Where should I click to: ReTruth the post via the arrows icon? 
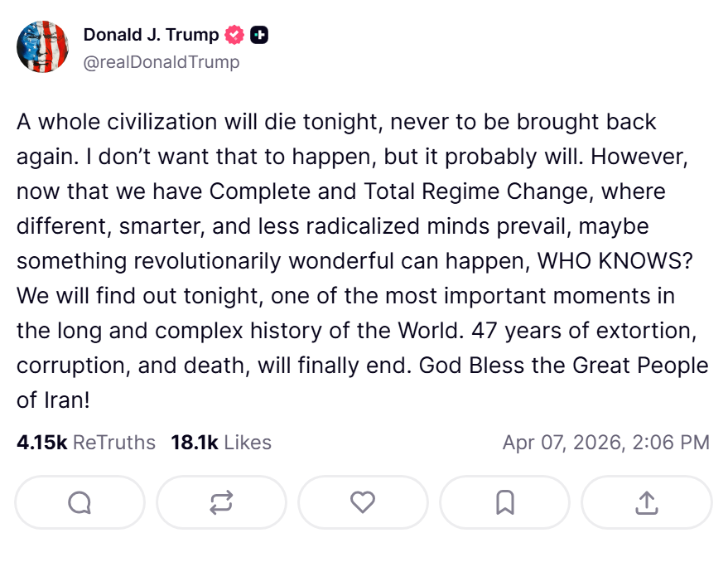pos(221,502)
